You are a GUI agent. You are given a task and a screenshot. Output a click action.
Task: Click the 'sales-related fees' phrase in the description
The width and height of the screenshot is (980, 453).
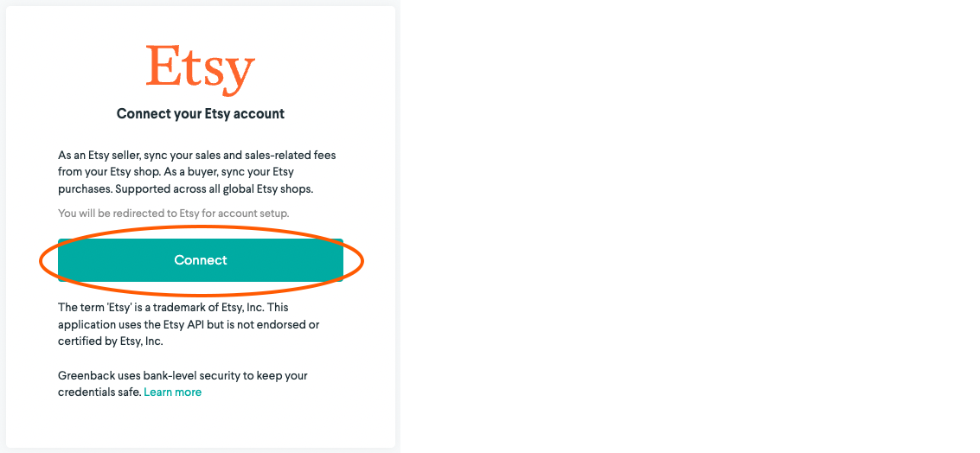click(x=292, y=155)
